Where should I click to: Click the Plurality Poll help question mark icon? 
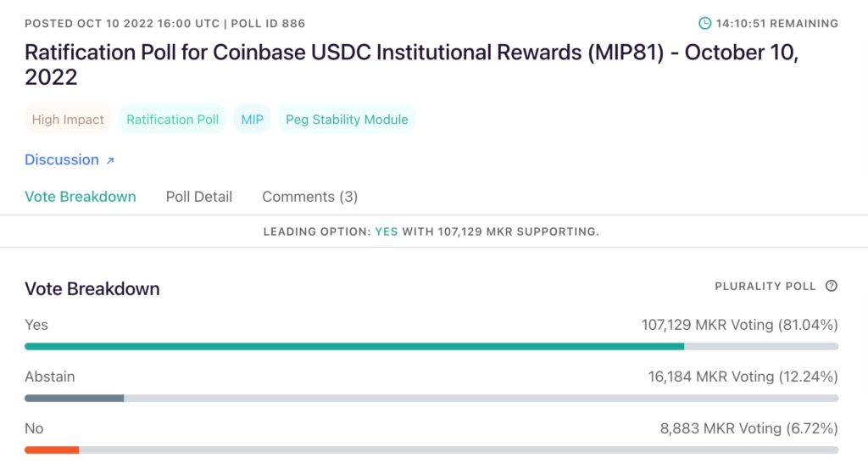(x=831, y=286)
